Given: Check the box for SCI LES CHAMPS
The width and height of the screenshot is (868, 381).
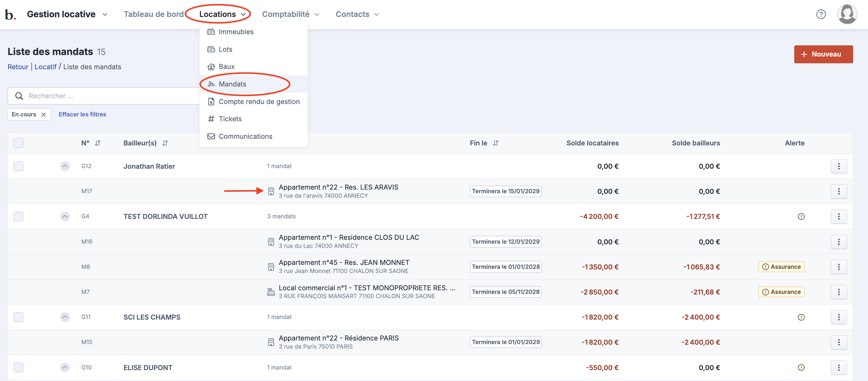Looking at the screenshot, I should pyautogui.click(x=18, y=317).
